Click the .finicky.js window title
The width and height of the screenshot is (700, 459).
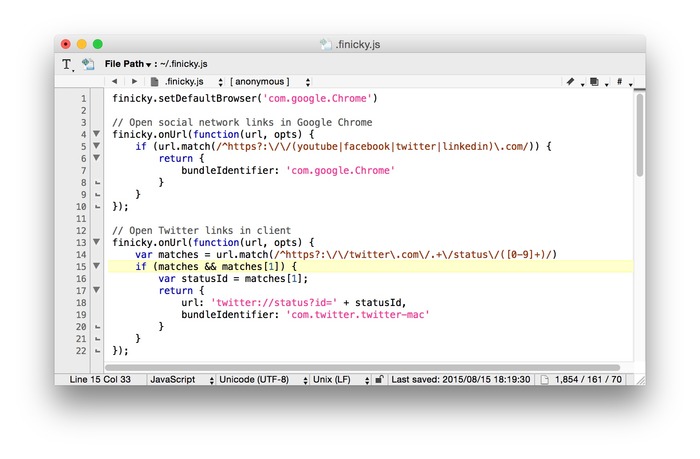pos(358,44)
